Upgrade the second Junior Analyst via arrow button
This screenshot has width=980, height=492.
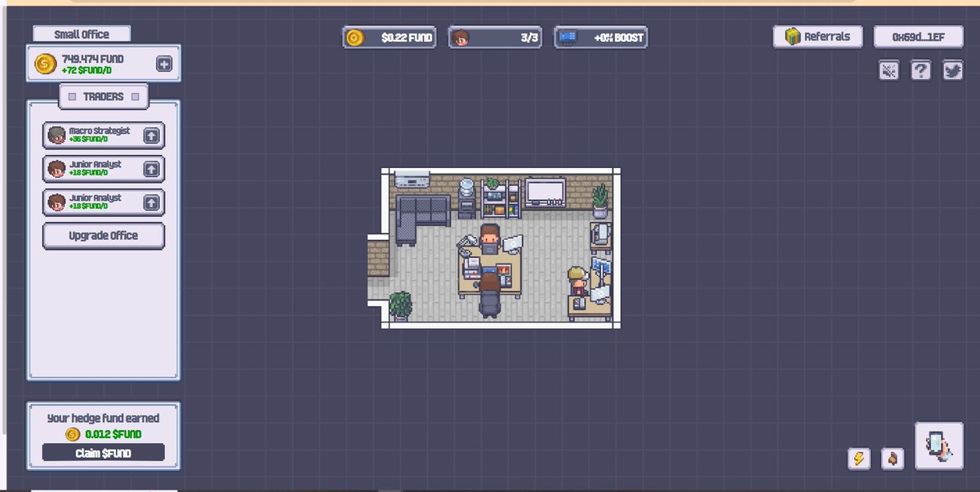pos(151,202)
